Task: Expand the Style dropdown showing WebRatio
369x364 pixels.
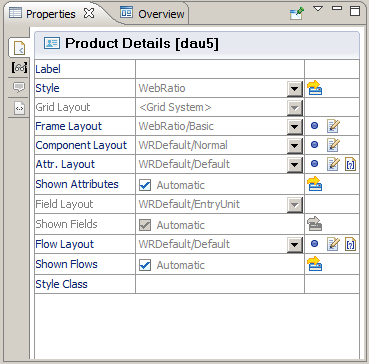Action: pos(294,89)
